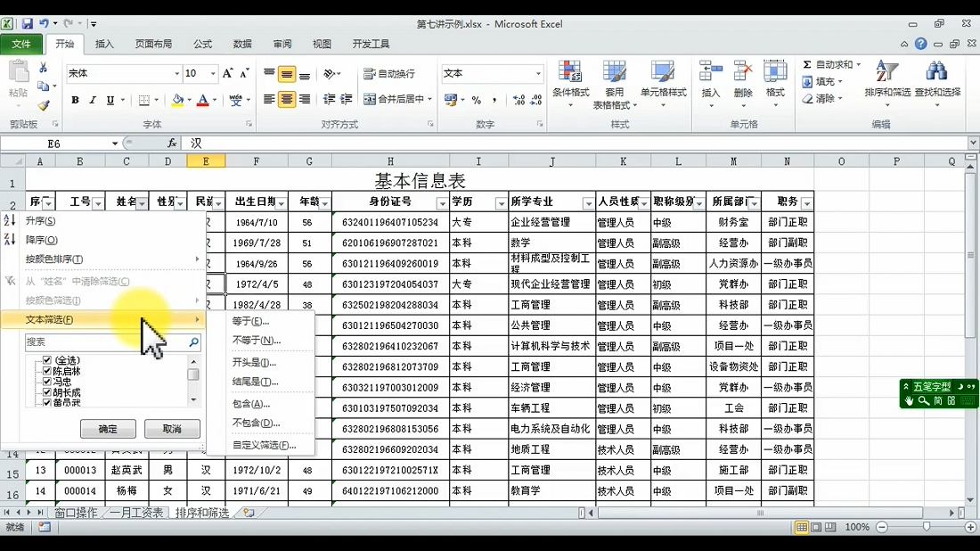
Task: Open Sort and Filter (排序和筛选)
Action: tap(887, 85)
